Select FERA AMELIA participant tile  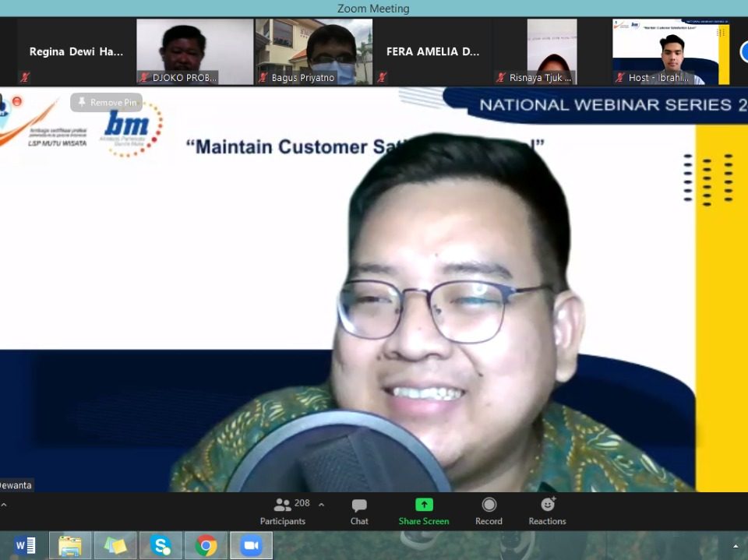[432, 51]
